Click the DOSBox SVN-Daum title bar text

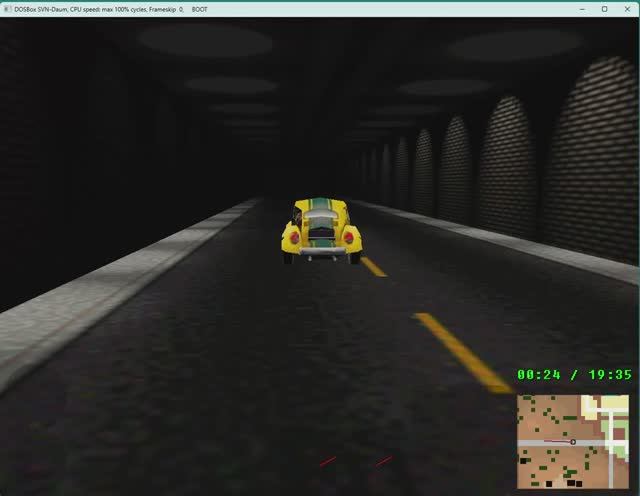(111, 9)
